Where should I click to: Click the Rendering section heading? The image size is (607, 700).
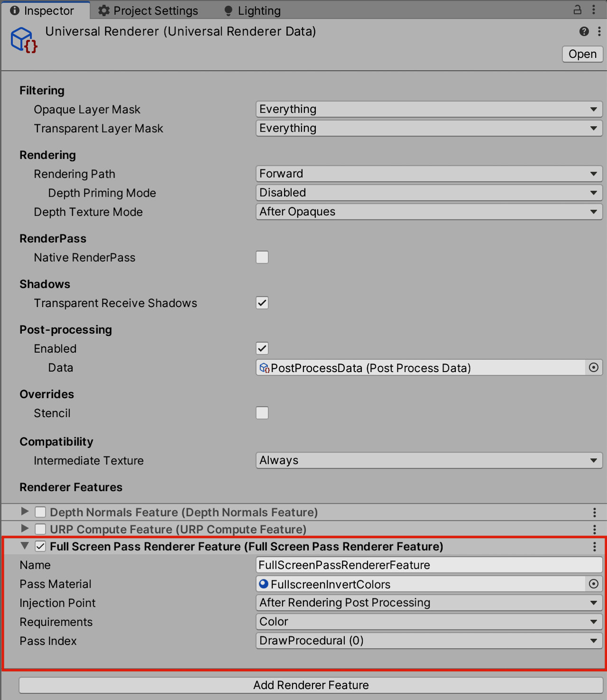[47, 155]
